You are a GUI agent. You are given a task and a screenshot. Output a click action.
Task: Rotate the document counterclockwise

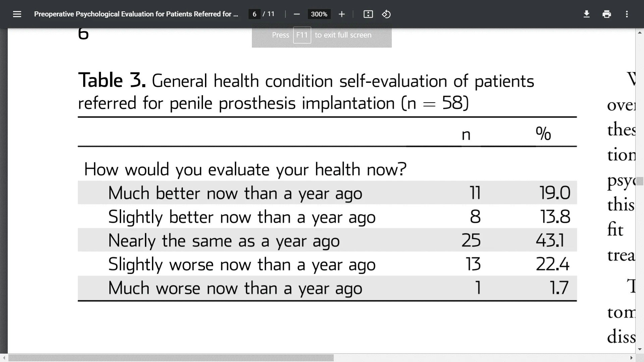point(386,14)
